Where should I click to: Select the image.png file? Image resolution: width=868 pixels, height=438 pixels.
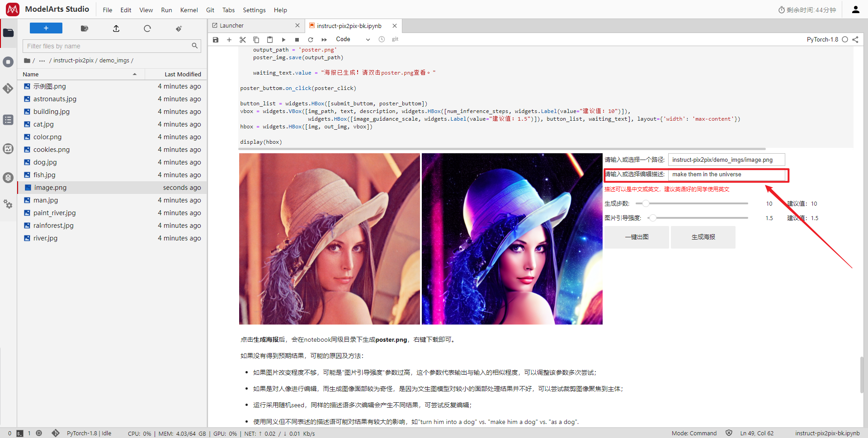pos(112,188)
